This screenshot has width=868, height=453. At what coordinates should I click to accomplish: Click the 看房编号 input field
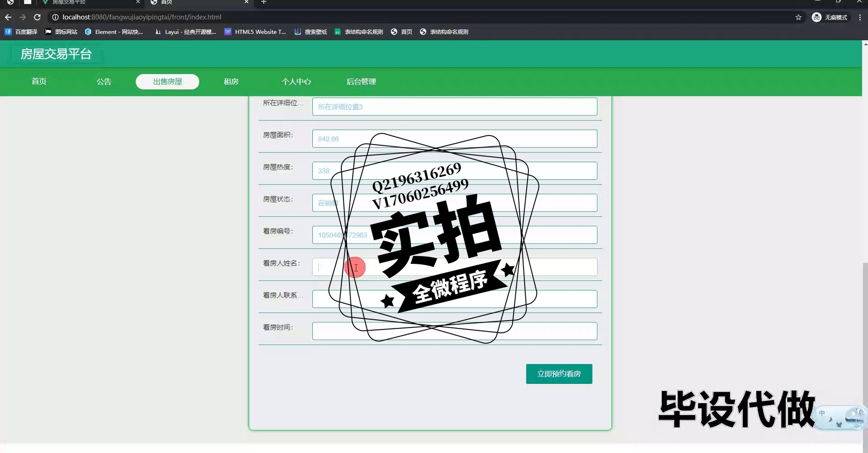[x=454, y=235]
